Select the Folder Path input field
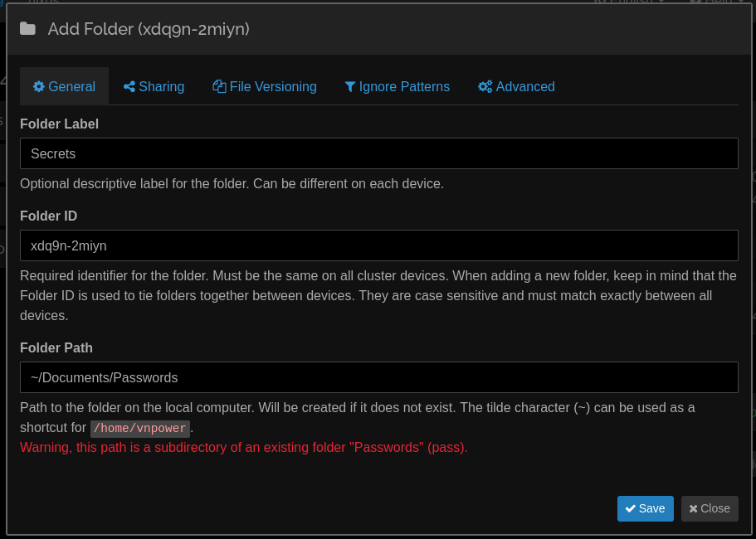This screenshot has width=756, height=539. tap(379, 377)
